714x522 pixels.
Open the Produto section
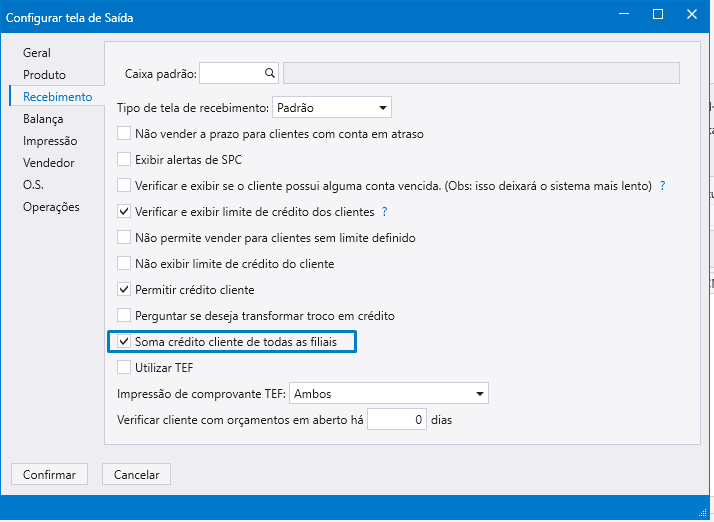pyautogui.click(x=44, y=75)
